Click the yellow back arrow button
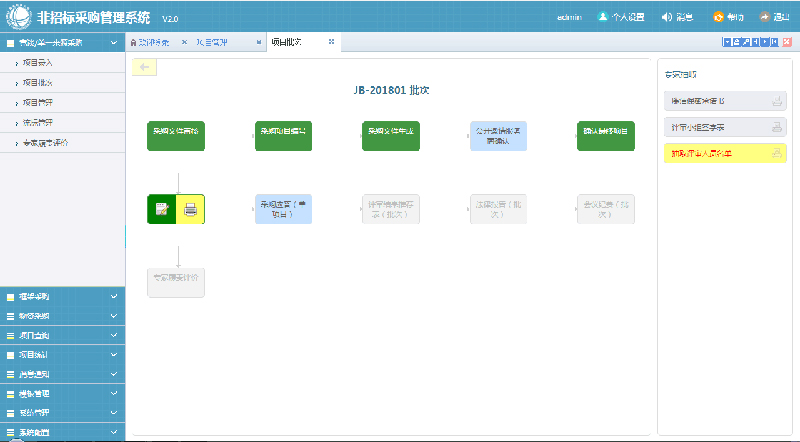The height and width of the screenshot is (442, 800). [145, 67]
